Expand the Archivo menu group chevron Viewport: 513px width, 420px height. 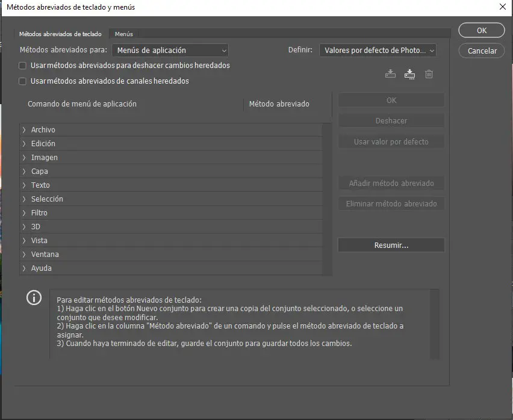[24, 130]
